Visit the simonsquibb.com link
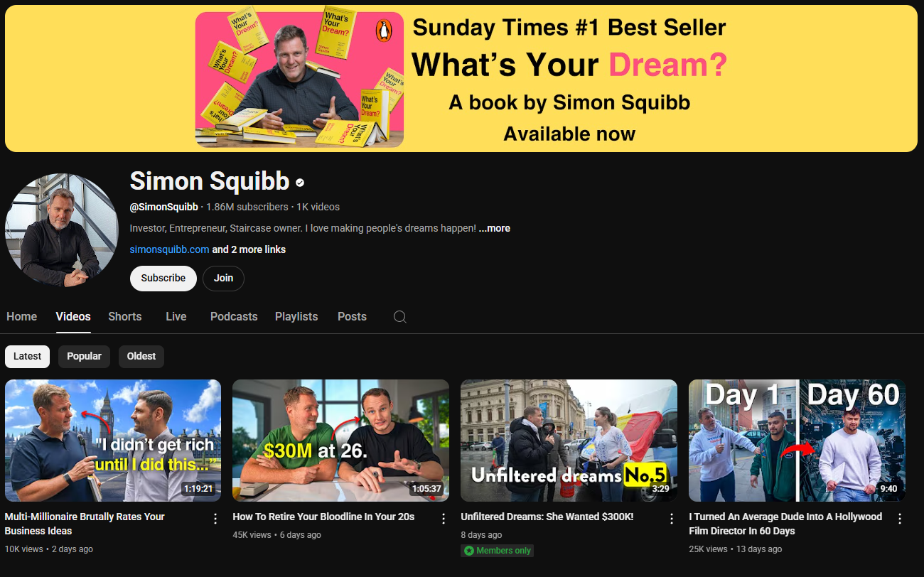 [x=169, y=249]
